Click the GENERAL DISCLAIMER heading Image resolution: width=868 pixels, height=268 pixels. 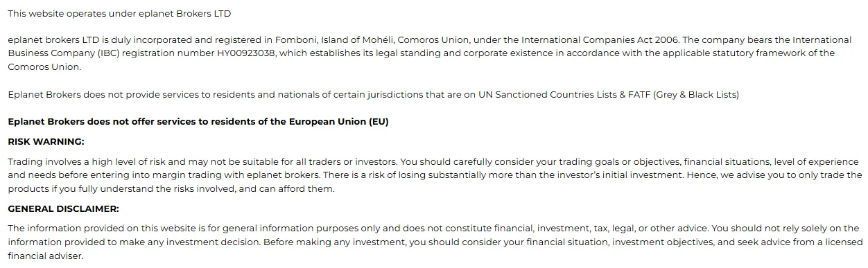point(63,208)
